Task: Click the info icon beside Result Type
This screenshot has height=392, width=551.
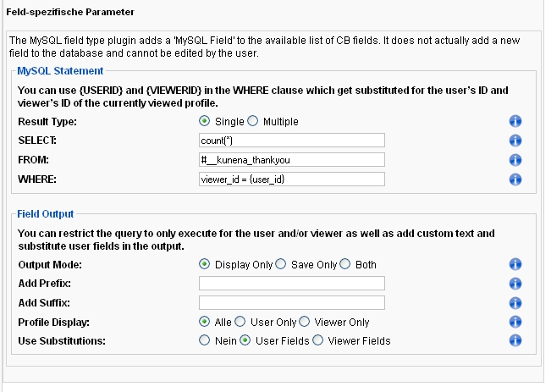Action: (515, 121)
